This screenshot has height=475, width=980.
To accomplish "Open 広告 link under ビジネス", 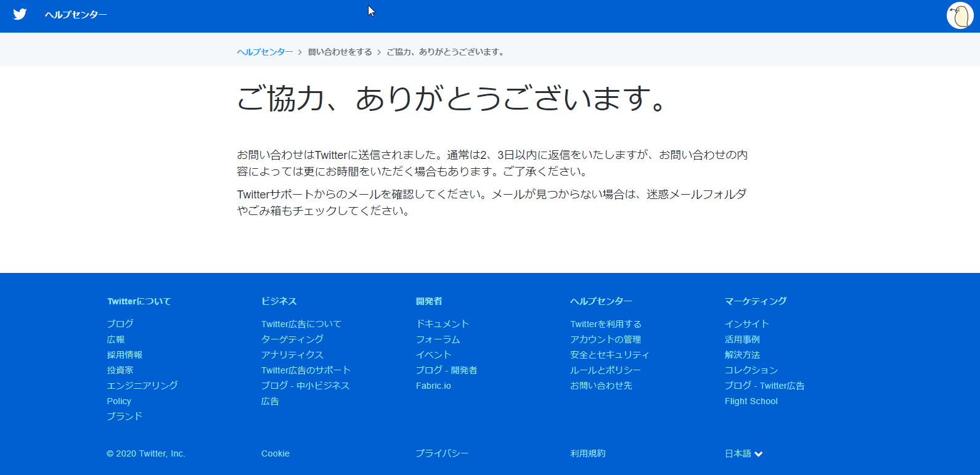I will pos(270,401).
